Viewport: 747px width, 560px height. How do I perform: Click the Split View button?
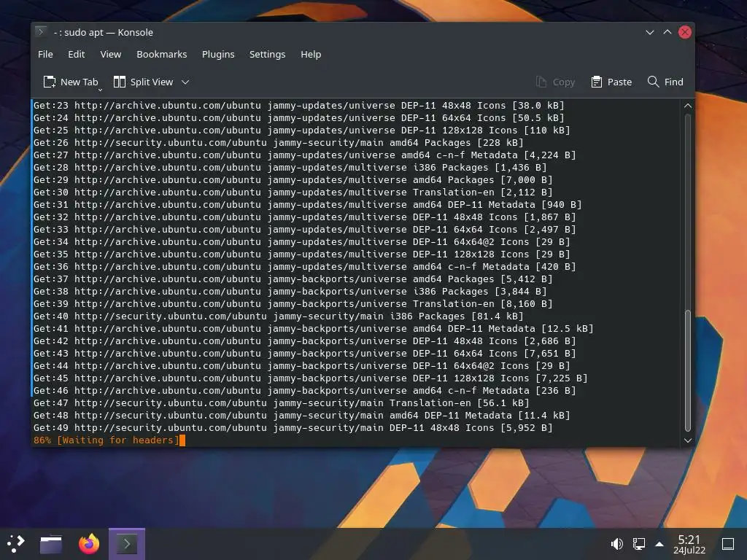coord(144,82)
